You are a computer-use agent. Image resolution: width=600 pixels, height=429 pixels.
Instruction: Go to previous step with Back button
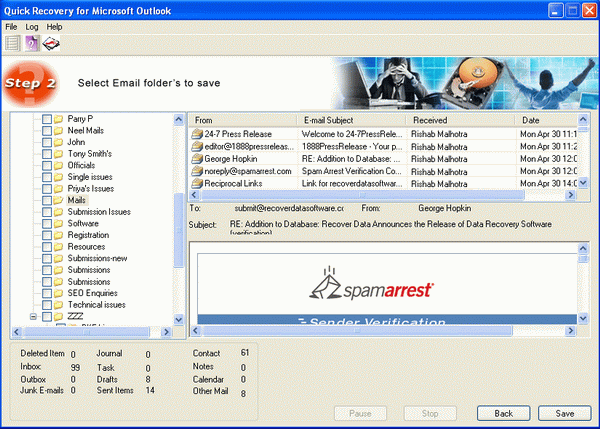pyautogui.click(x=504, y=413)
